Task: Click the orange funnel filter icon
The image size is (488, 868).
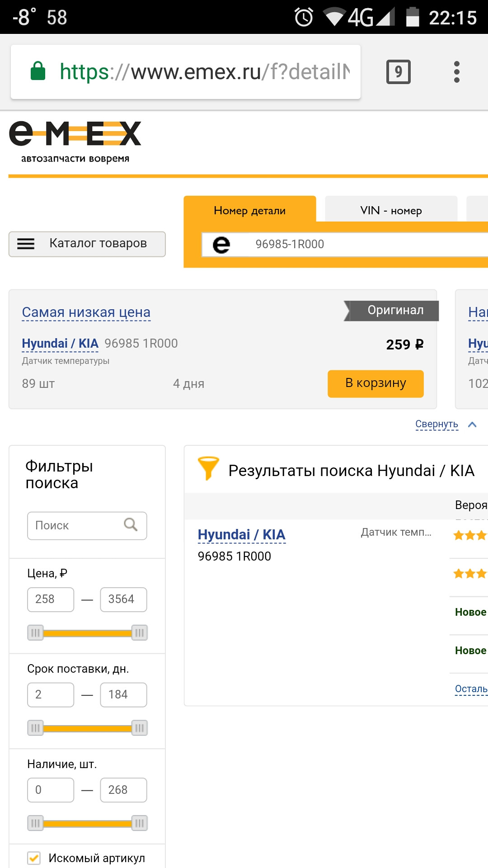Action: pos(208,468)
